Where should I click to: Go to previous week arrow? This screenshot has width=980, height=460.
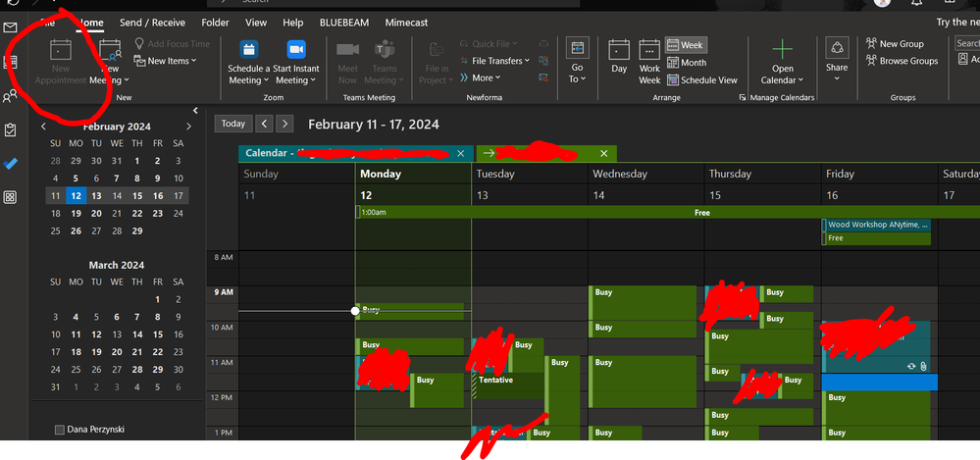(265, 124)
